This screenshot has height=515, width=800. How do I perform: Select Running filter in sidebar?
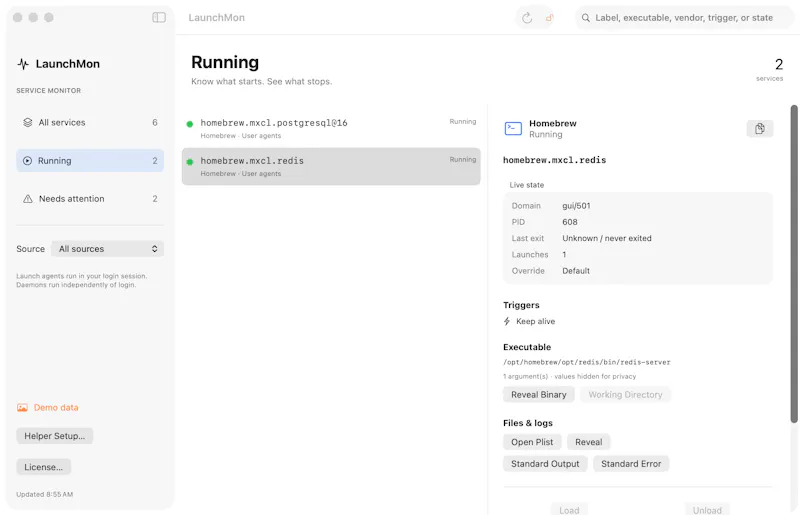click(90, 161)
